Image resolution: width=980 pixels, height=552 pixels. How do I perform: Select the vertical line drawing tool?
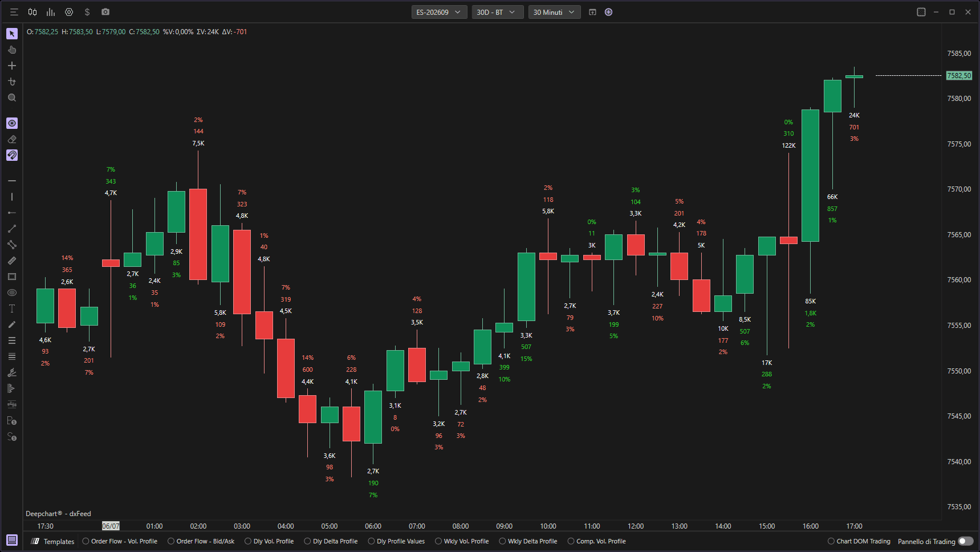(x=12, y=197)
